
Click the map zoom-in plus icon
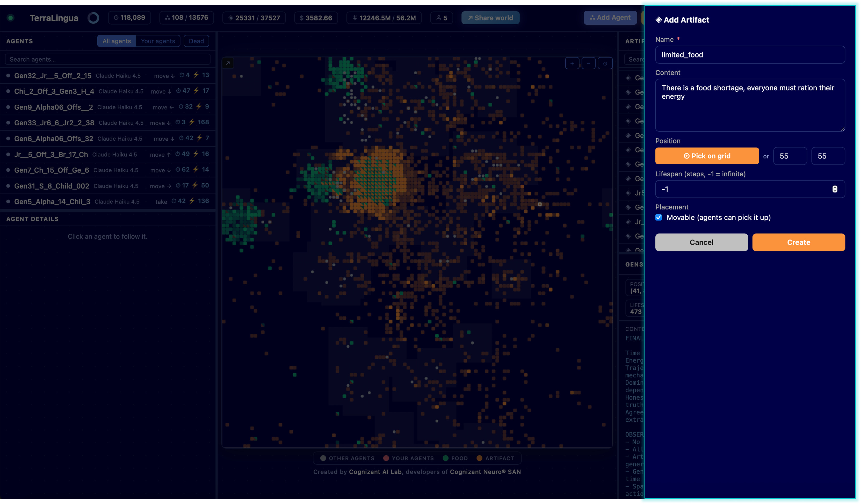(572, 63)
